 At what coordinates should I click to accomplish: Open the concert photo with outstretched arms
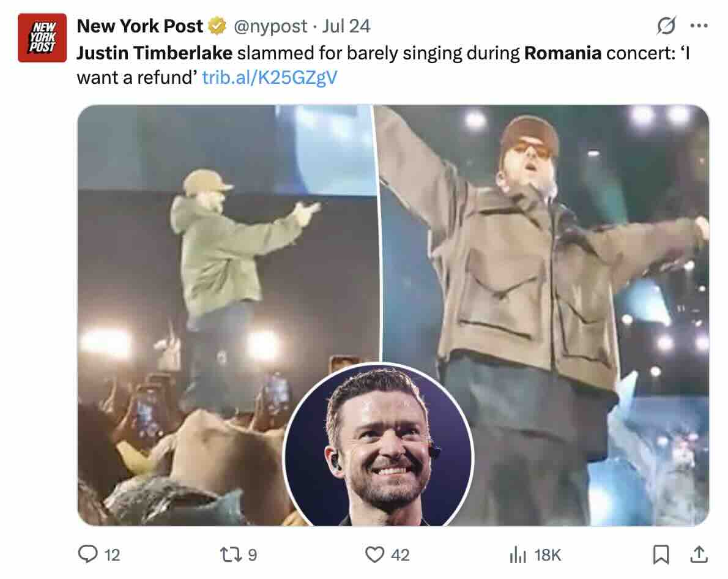(x=544, y=245)
